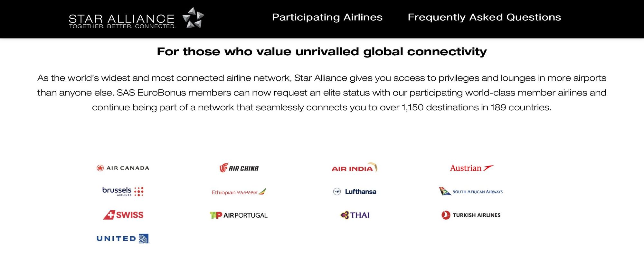The width and height of the screenshot is (644, 255).
Task: Select the Brussels Airlines logo
Action: (123, 191)
